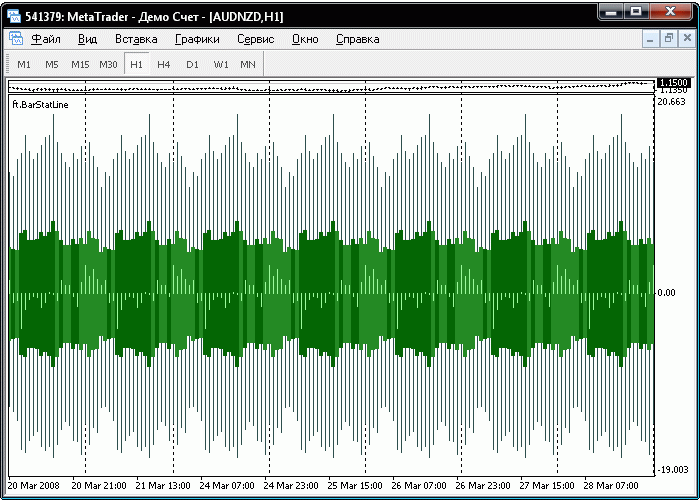The width and height of the screenshot is (700, 500).
Task: Click the MetaTrader icon in title bar
Action: [x=14, y=16]
